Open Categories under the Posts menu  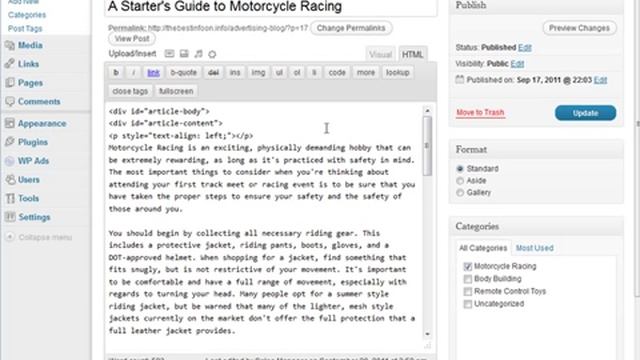click(x=27, y=15)
